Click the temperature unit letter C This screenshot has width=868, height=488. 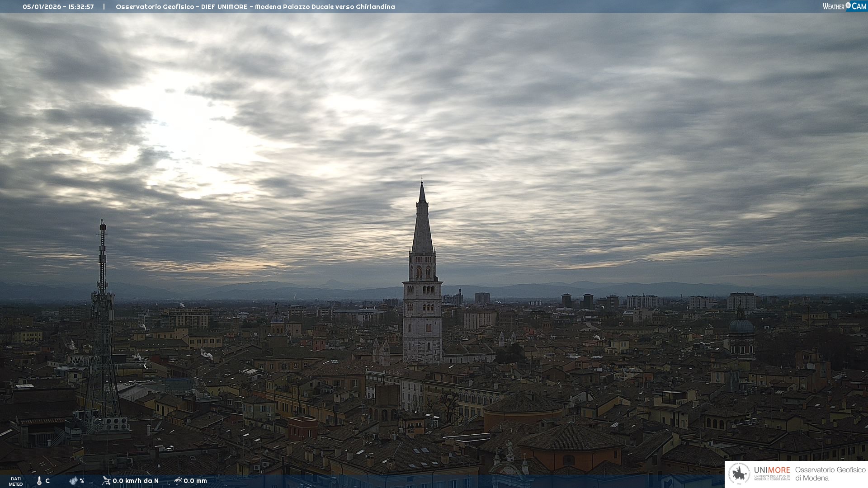tap(47, 481)
